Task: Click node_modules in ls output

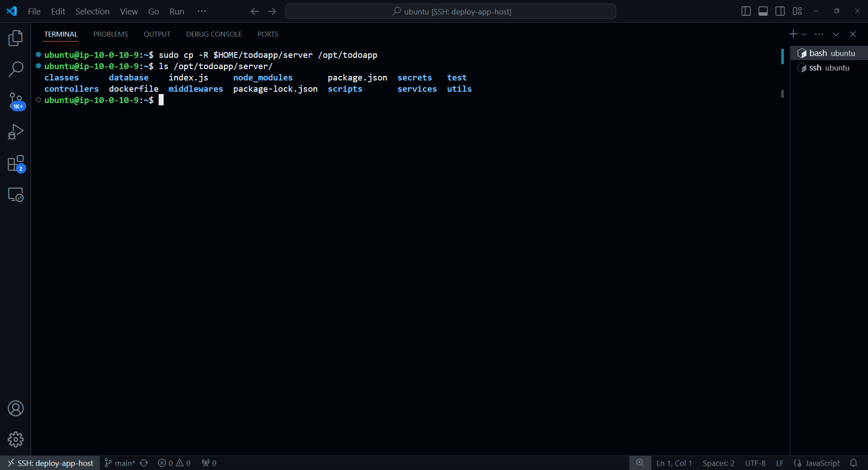Action: [x=263, y=78]
